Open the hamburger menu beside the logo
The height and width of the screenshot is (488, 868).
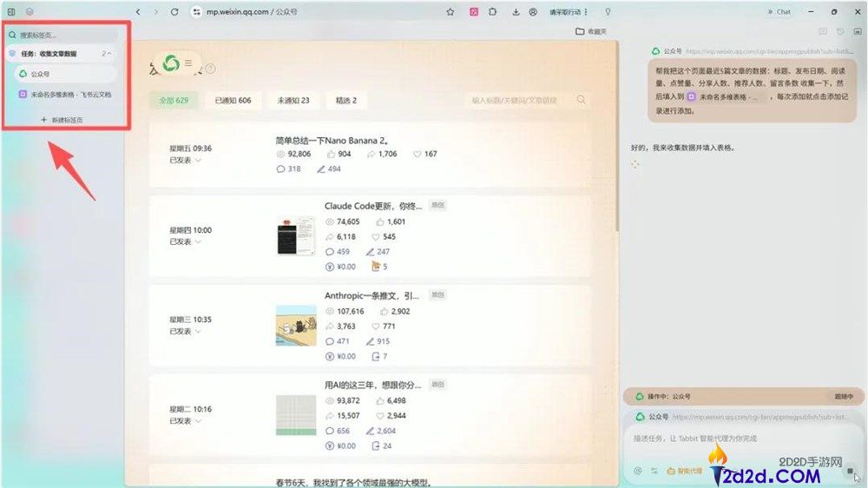click(188, 63)
